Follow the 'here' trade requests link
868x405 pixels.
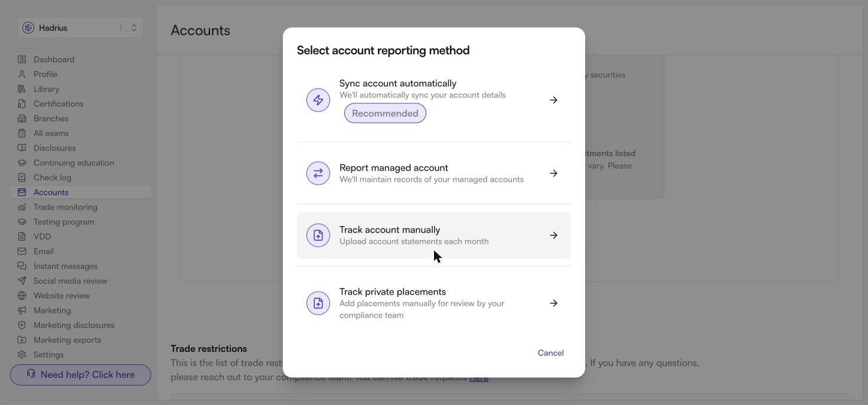[478, 377]
